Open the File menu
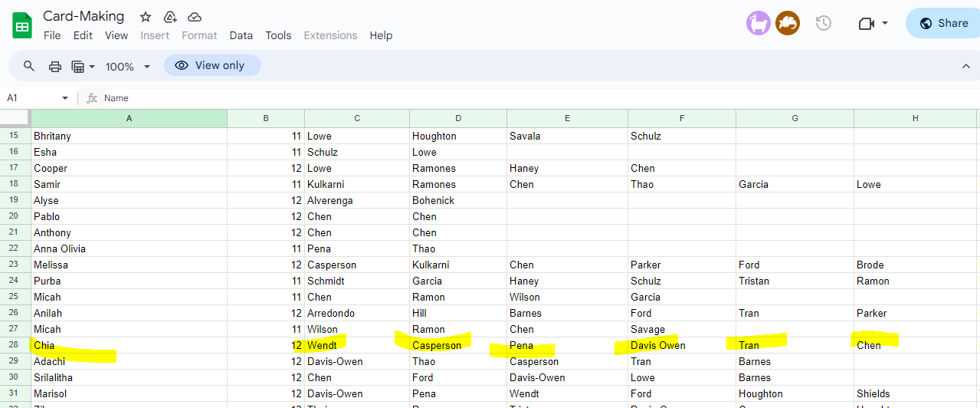980x408 pixels. point(52,35)
